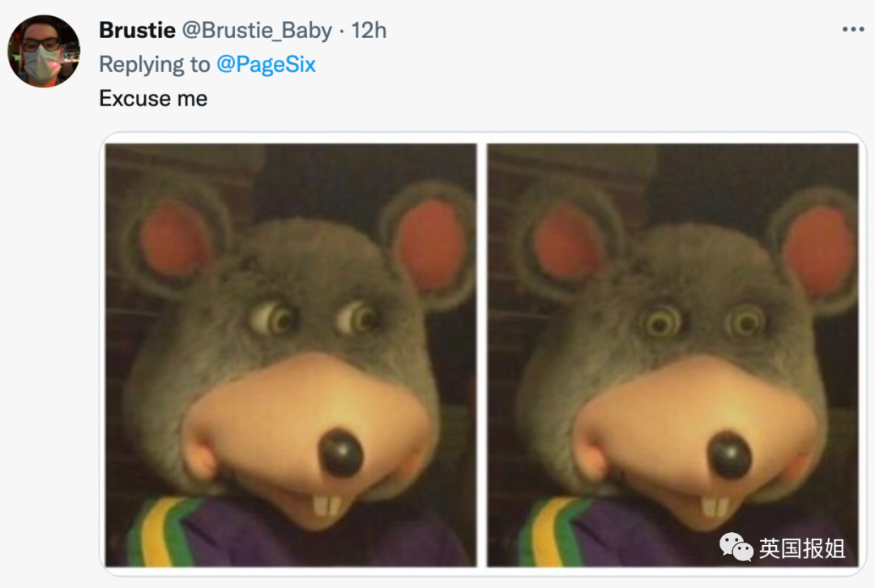Open the @PageSix mention link

266,65
